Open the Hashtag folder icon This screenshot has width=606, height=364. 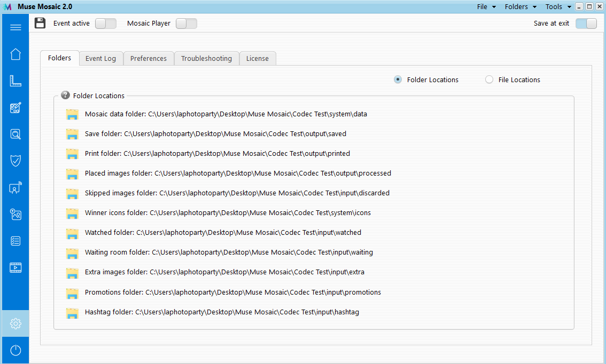(72, 312)
